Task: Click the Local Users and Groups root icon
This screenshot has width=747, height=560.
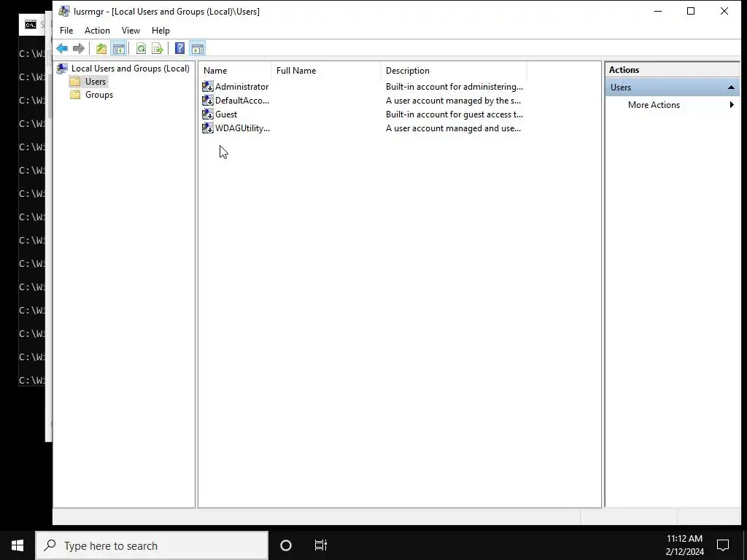Action: pyautogui.click(x=62, y=69)
